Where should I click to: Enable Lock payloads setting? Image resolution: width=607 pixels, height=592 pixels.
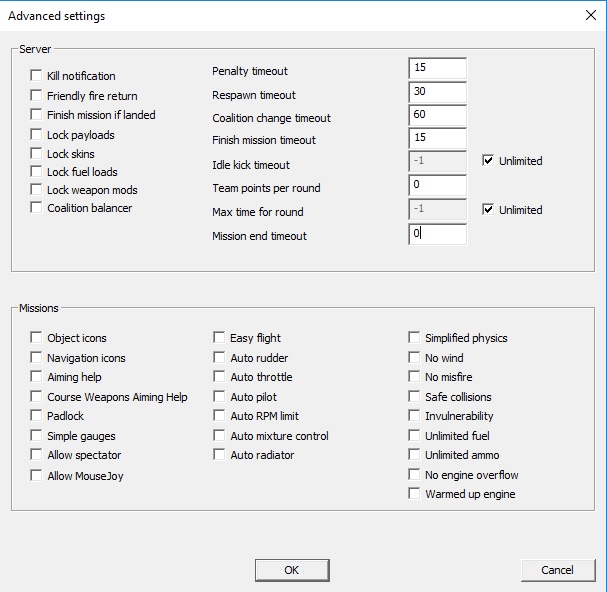36,134
